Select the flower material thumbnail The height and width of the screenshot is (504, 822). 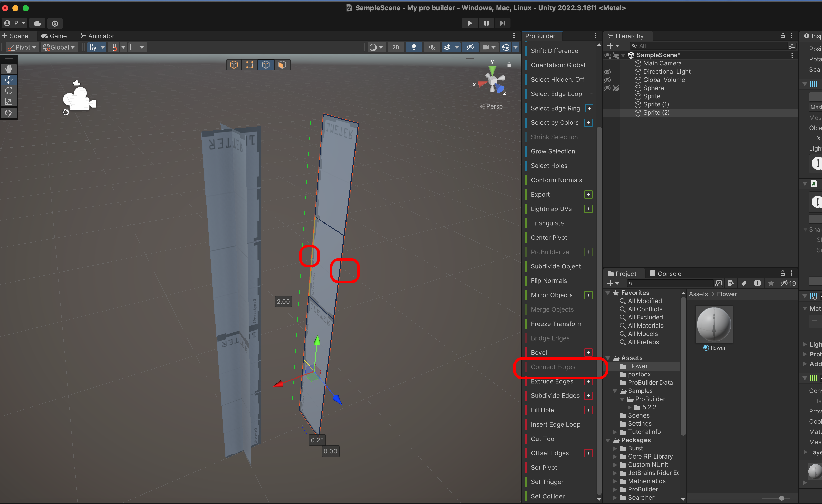714,324
